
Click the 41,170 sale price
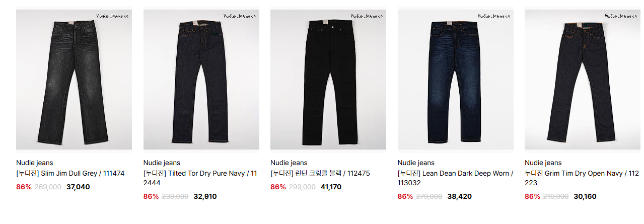(332, 187)
